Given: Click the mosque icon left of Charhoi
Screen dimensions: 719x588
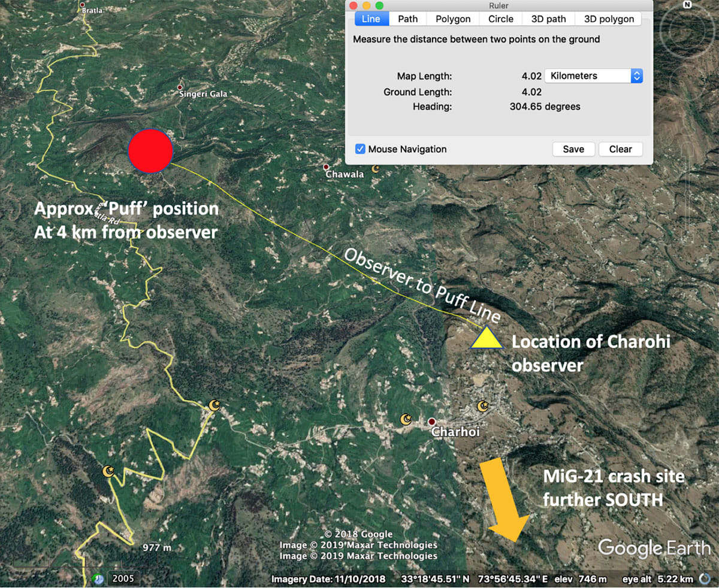Looking at the screenshot, I should [x=406, y=418].
